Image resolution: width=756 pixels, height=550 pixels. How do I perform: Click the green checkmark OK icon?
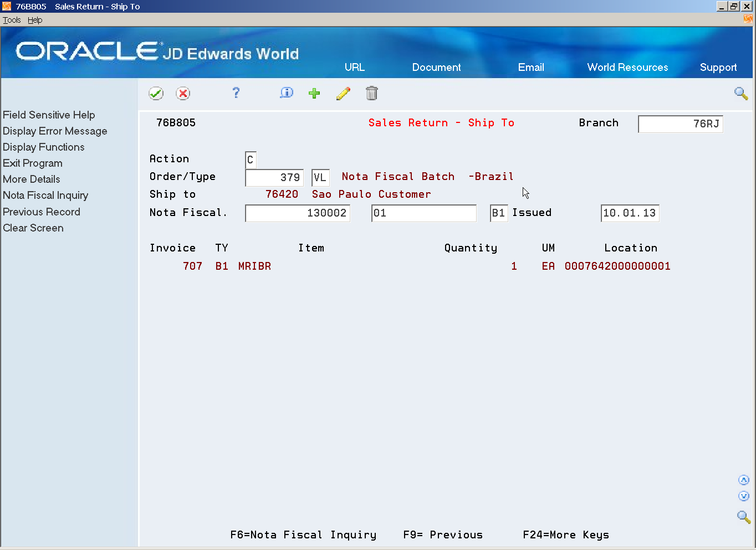(156, 94)
